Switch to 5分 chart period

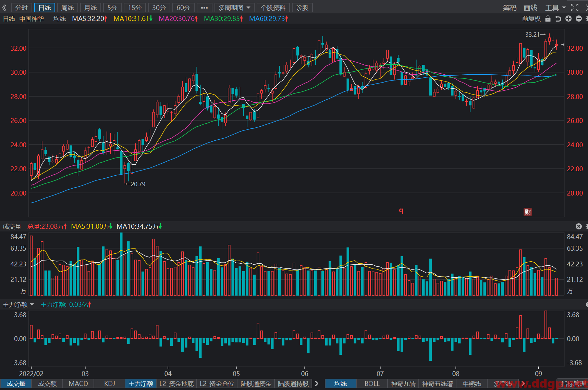pyautogui.click(x=112, y=8)
